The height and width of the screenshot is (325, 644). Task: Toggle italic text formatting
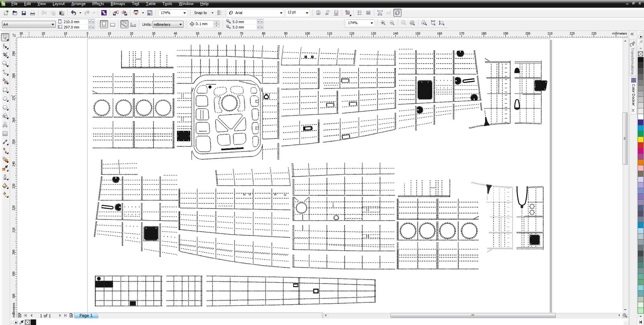pyautogui.click(x=327, y=13)
